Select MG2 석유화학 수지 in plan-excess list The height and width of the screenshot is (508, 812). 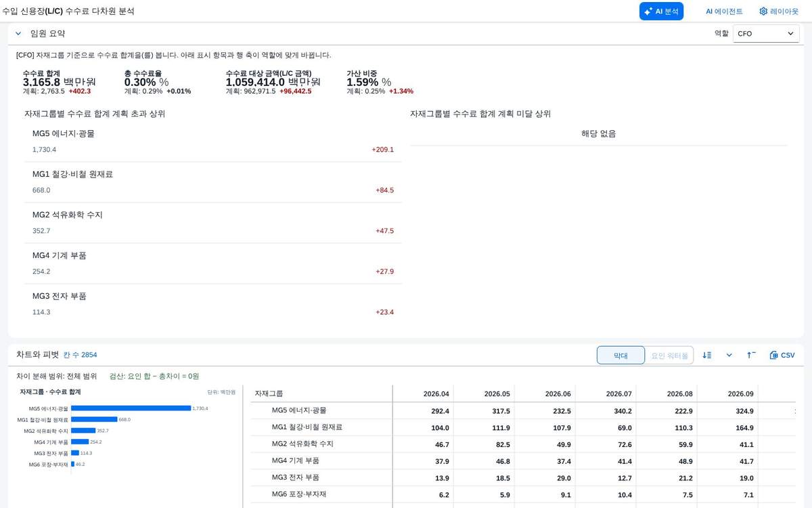click(x=212, y=223)
